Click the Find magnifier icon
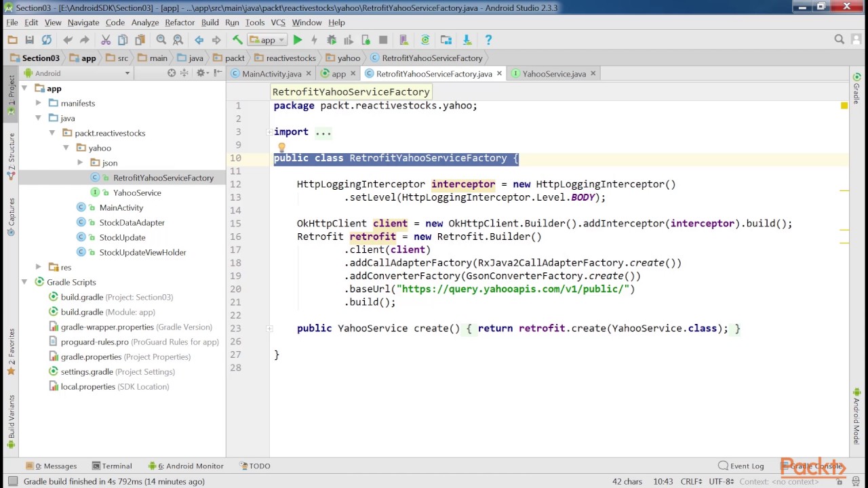 (x=161, y=40)
